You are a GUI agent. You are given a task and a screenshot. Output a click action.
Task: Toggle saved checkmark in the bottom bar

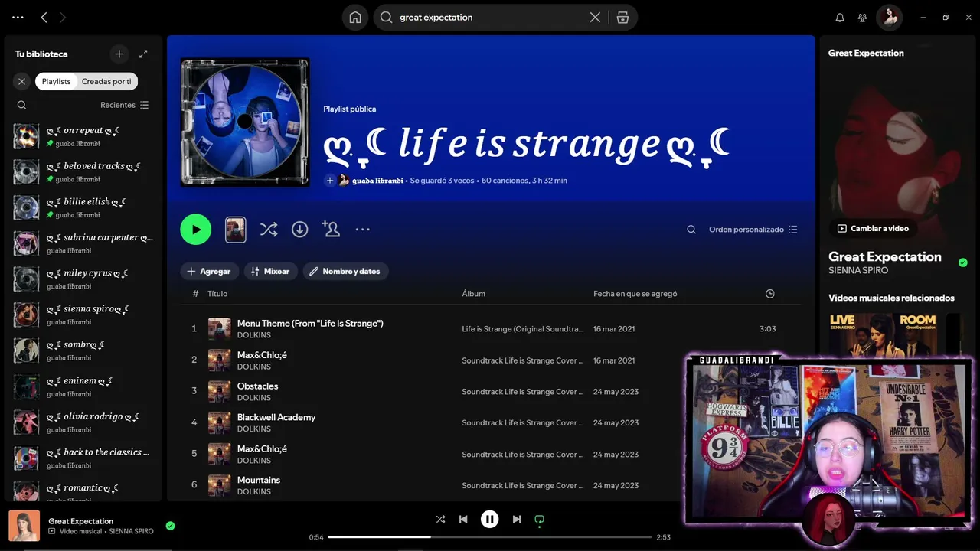[170, 526]
